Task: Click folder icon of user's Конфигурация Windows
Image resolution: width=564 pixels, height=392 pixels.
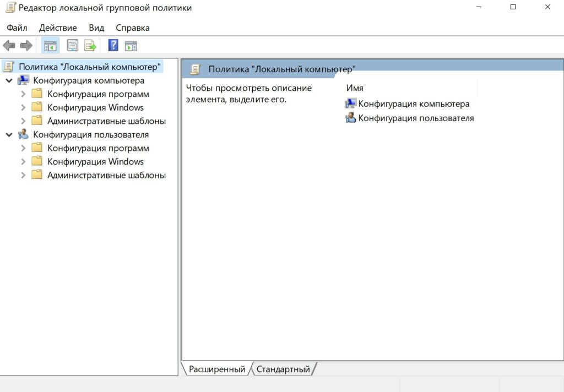Action: (x=37, y=161)
